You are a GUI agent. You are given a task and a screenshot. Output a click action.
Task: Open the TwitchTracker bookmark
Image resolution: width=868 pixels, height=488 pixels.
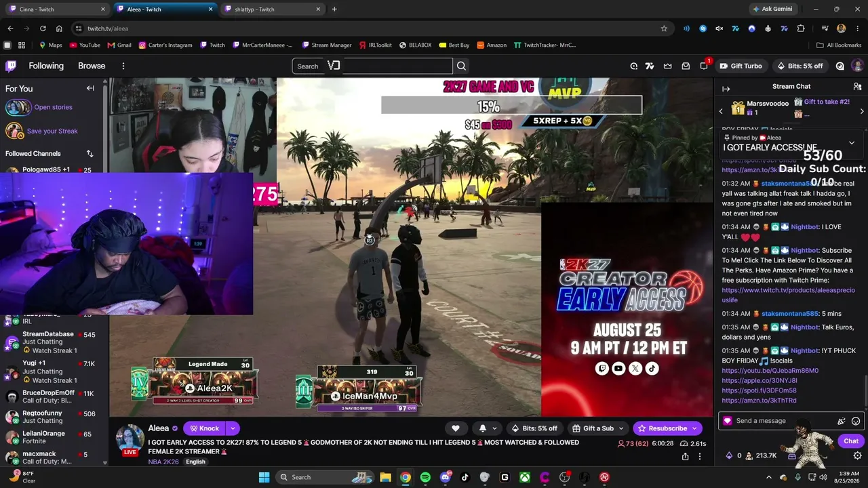coord(545,45)
